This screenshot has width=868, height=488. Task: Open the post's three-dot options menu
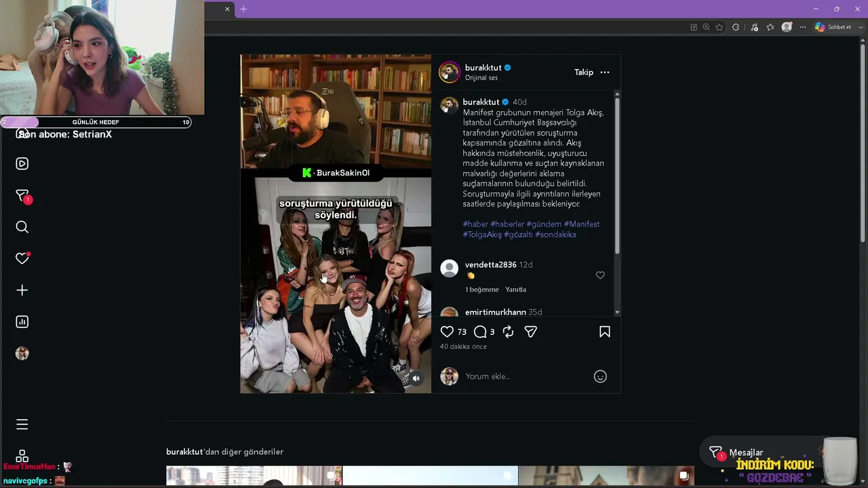[605, 73]
